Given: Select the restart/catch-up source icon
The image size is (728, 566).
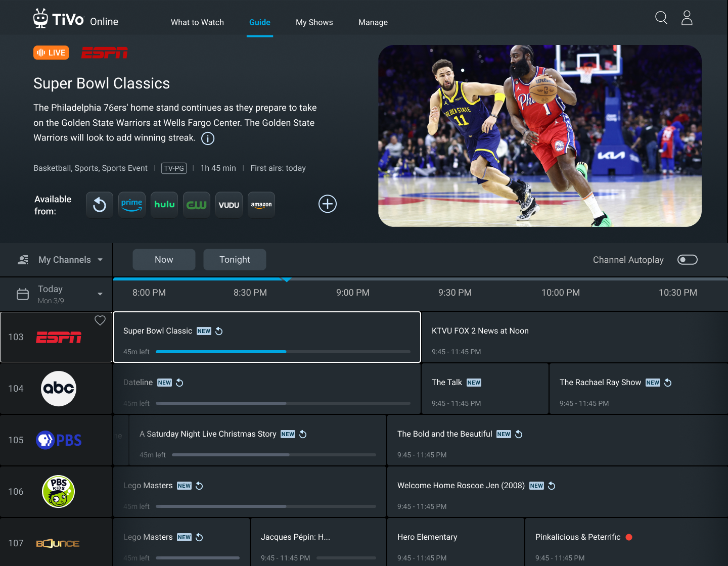Looking at the screenshot, I should coord(100,205).
